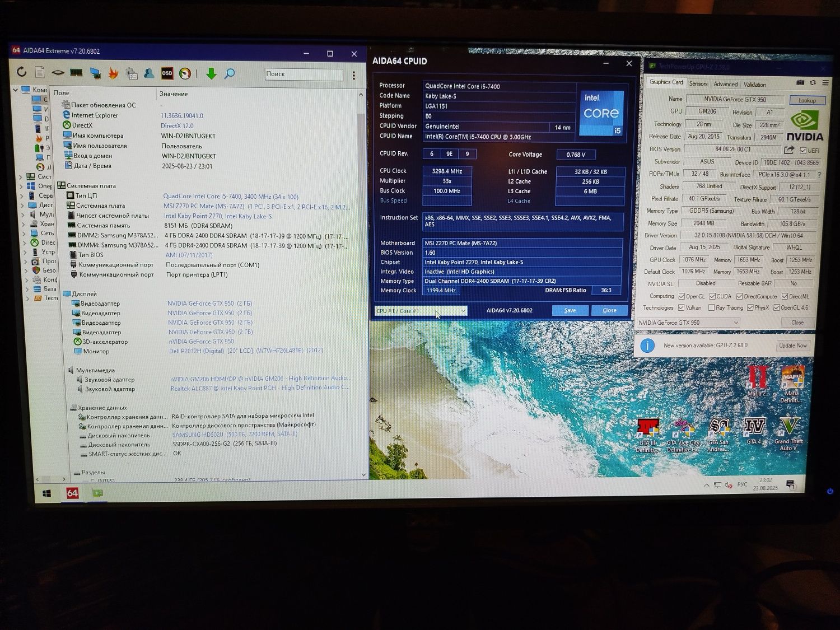Click the GPU-Z camera screenshot icon

pyautogui.click(x=800, y=82)
